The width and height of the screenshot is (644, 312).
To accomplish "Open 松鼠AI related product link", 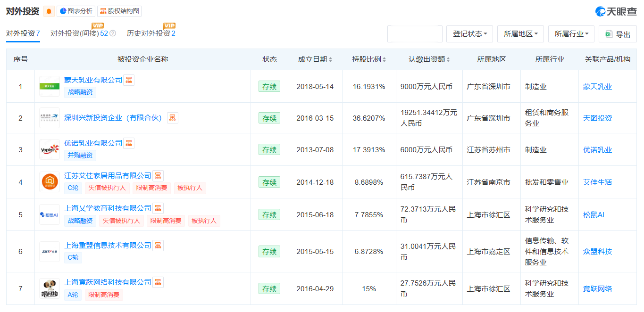I will 594,215.
